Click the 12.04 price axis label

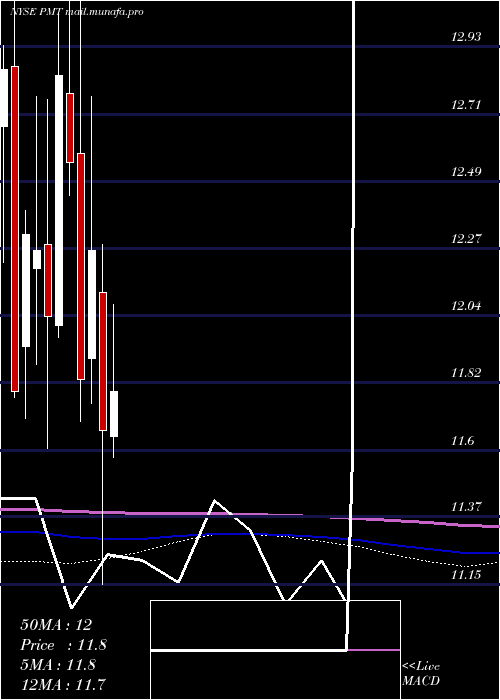(466, 306)
